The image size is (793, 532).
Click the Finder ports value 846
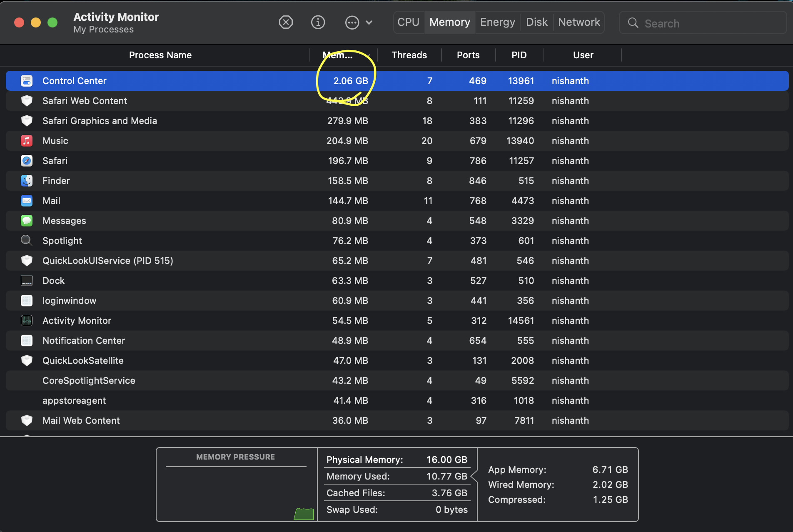[x=478, y=181]
